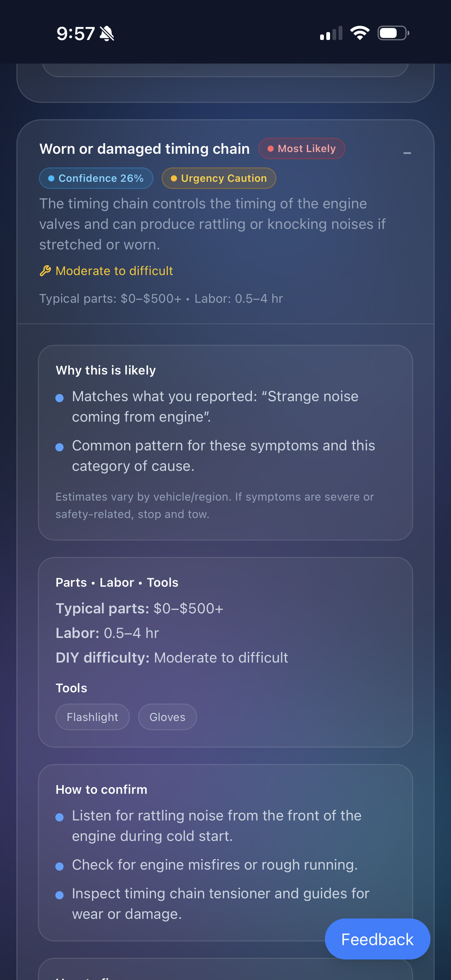This screenshot has width=451, height=980.
Task: Toggle the Gloves tool chip
Action: click(x=167, y=717)
